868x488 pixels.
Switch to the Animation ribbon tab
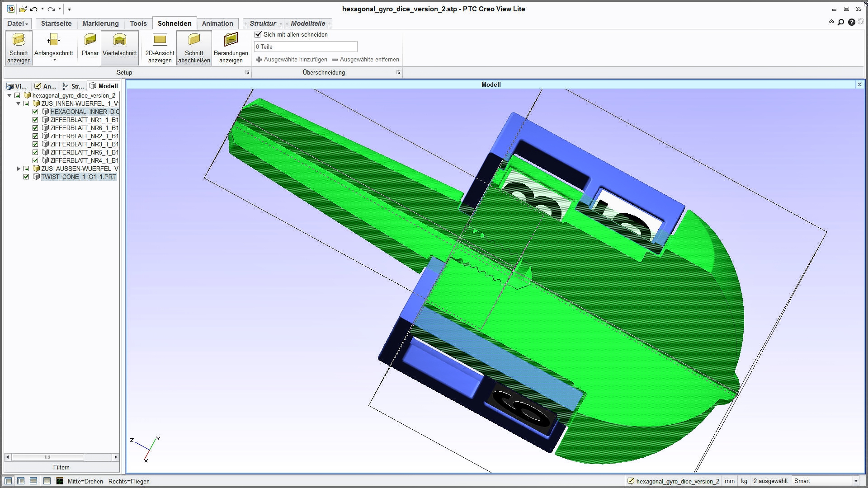pos(217,23)
